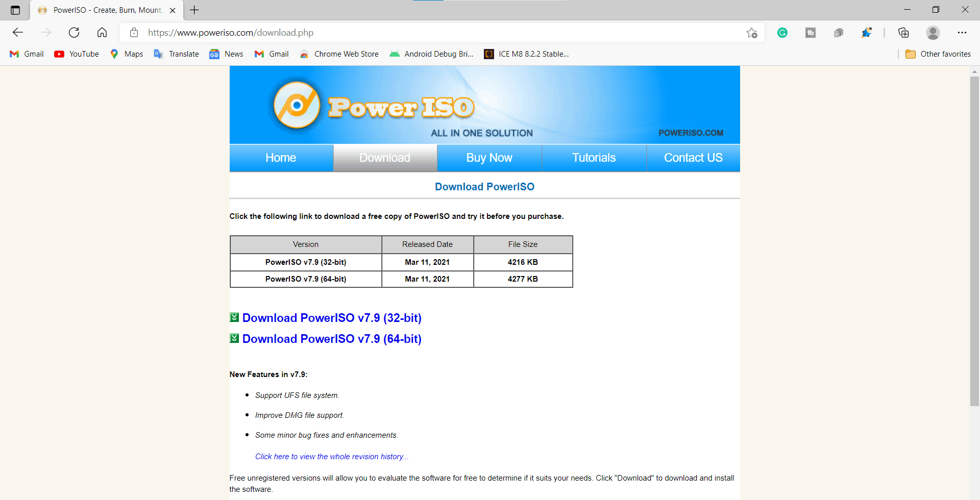The width and height of the screenshot is (980, 500).
Task: Click the browser back arrow
Action: point(18,33)
